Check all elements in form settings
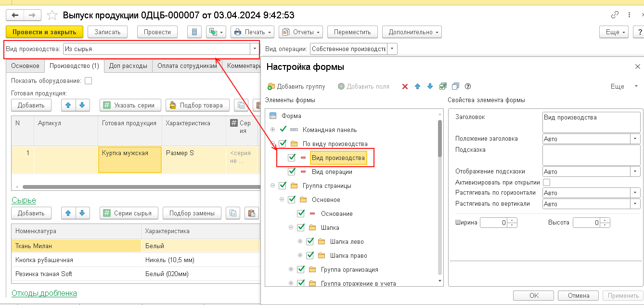644x305 pixels. [x=443, y=86]
